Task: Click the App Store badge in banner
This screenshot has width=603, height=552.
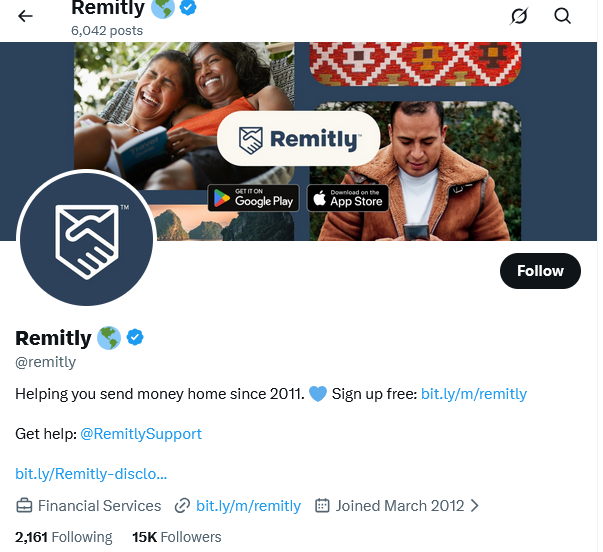Action: (x=346, y=198)
